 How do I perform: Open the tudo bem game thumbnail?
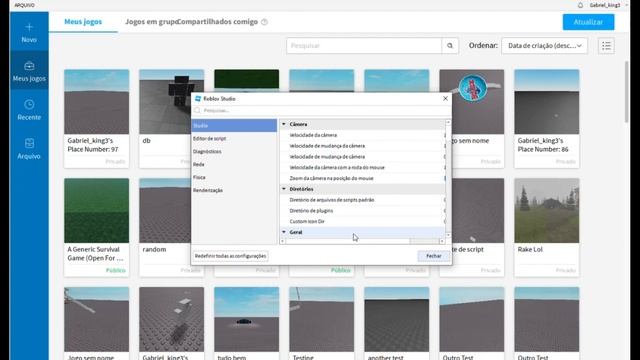pos(247,319)
